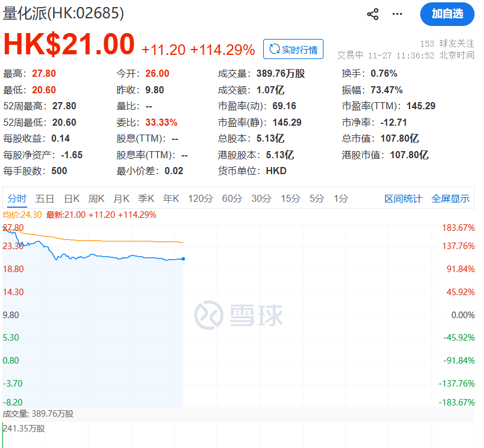484x448 pixels.
Task: Switch to the 五日 chart tab
Action: [45, 198]
